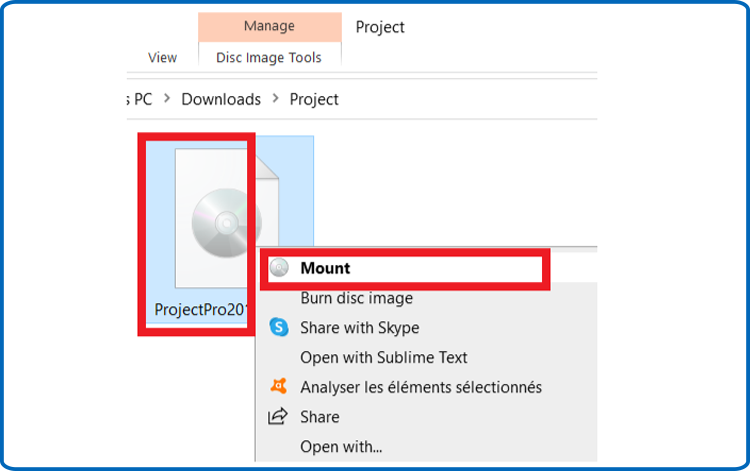
Task: Click the Avast icon beside Analyser entry
Action: coord(279,386)
